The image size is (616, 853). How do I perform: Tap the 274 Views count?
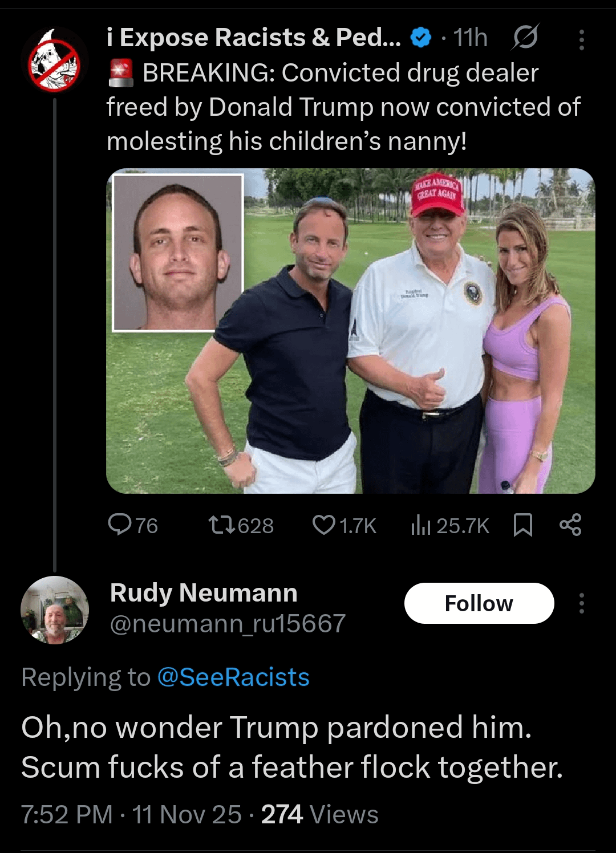click(x=319, y=814)
